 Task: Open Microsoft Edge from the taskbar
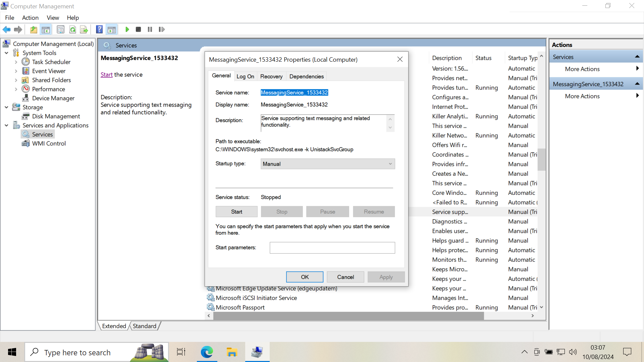coord(207,352)
